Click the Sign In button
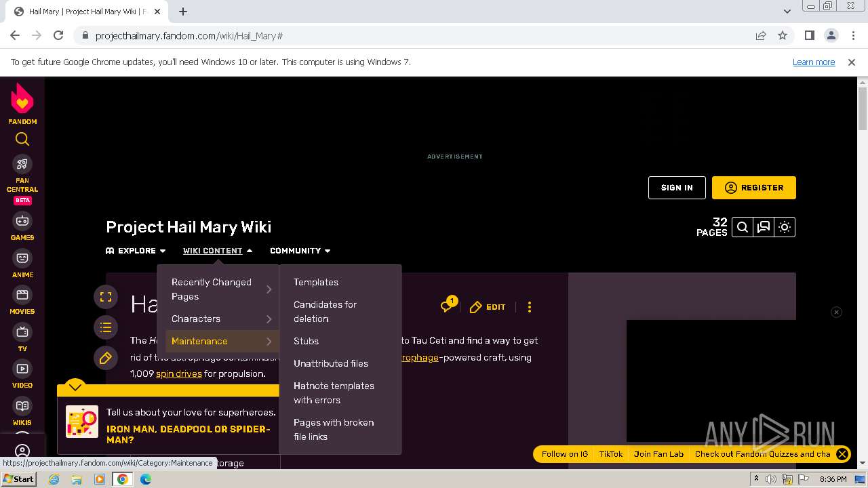Screen dimensions: 868x488 [x=677, y=188]
